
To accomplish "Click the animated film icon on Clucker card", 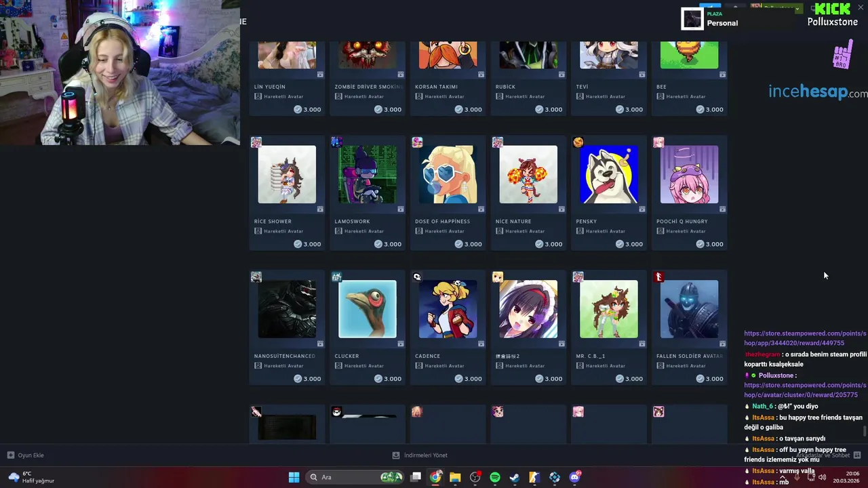I will 401,344.
